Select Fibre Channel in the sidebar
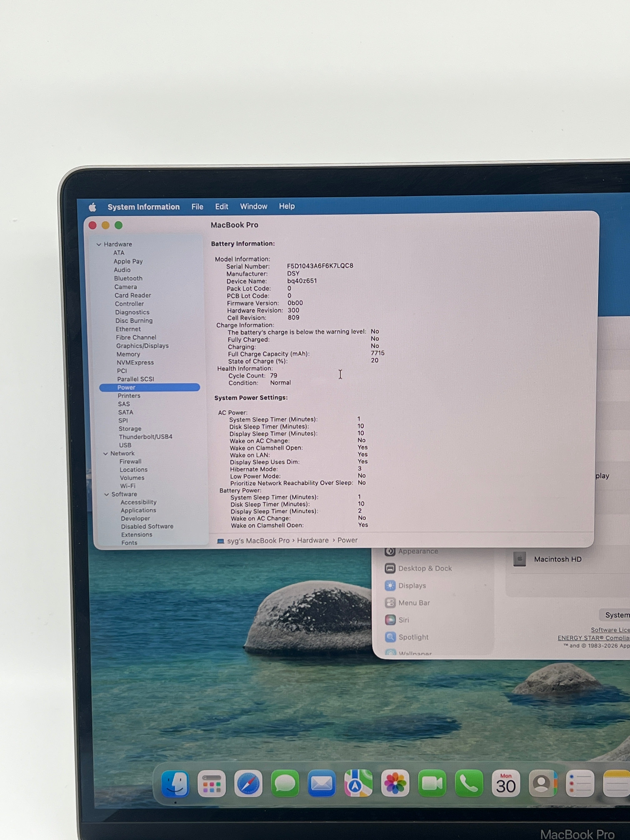Viewport: 630px width, 840px height. click(136, 337)
